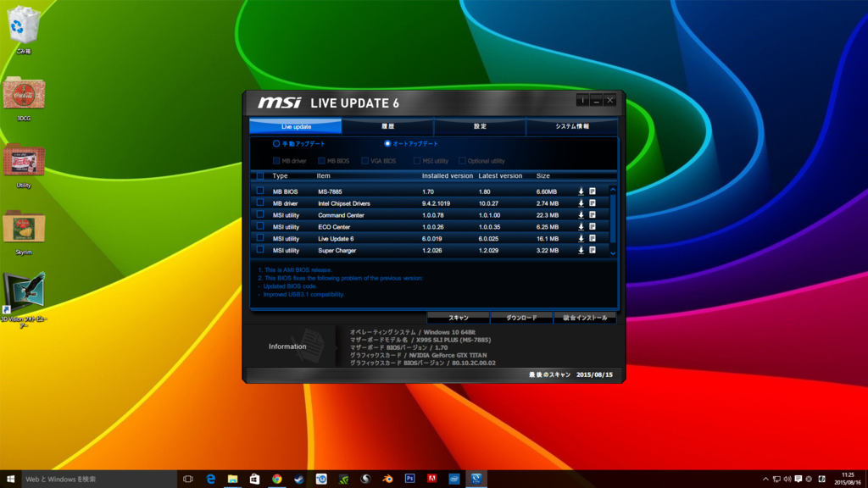868x488 pixels.
Task: Open Blender from the taskbar
Action: (x=387, y=479)
